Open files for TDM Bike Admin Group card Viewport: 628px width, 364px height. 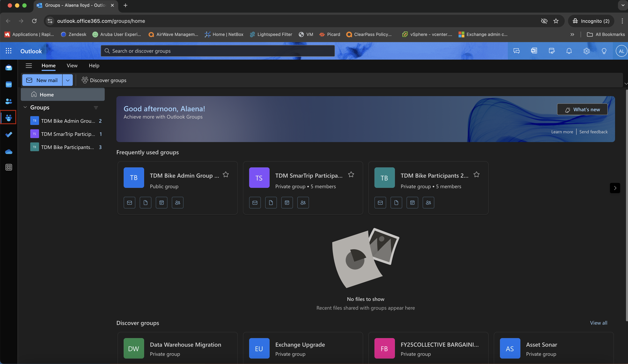click(x=146, y=203)
